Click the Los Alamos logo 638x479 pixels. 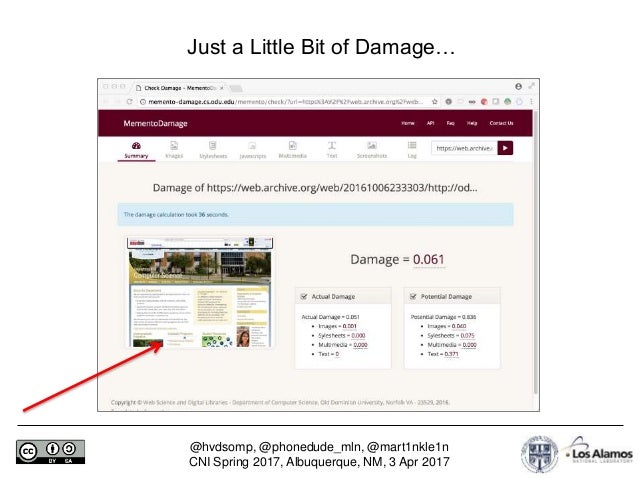[x=599, y=451]
